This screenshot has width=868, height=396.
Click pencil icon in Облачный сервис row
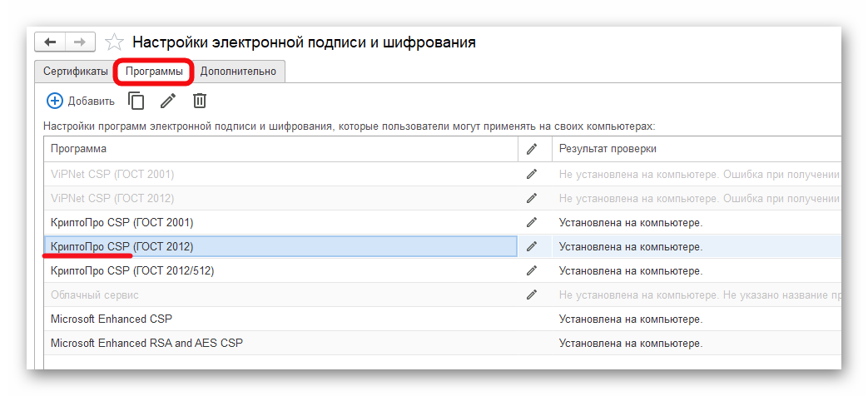click(x=532, y=295)
